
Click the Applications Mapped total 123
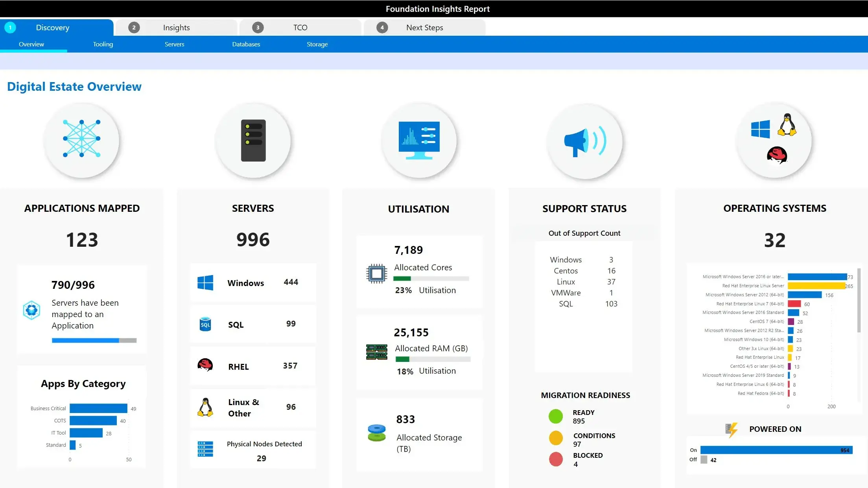(82, 240)
